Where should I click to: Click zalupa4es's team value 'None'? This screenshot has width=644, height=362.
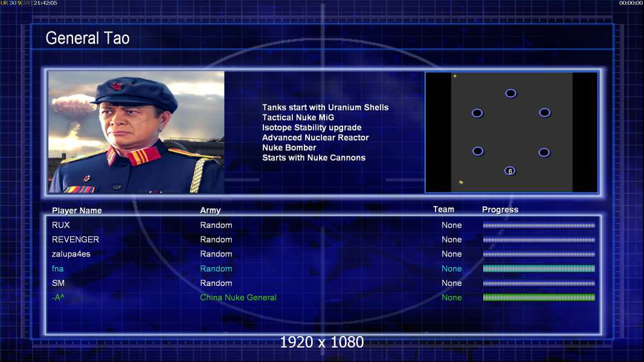point(452,254)
